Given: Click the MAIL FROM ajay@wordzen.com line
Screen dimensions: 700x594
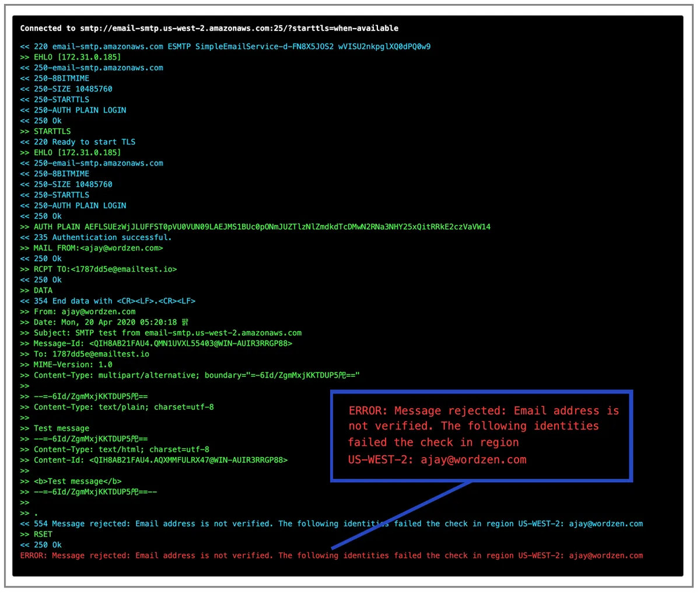Looking at the screenshot, I should click(92, 248).
